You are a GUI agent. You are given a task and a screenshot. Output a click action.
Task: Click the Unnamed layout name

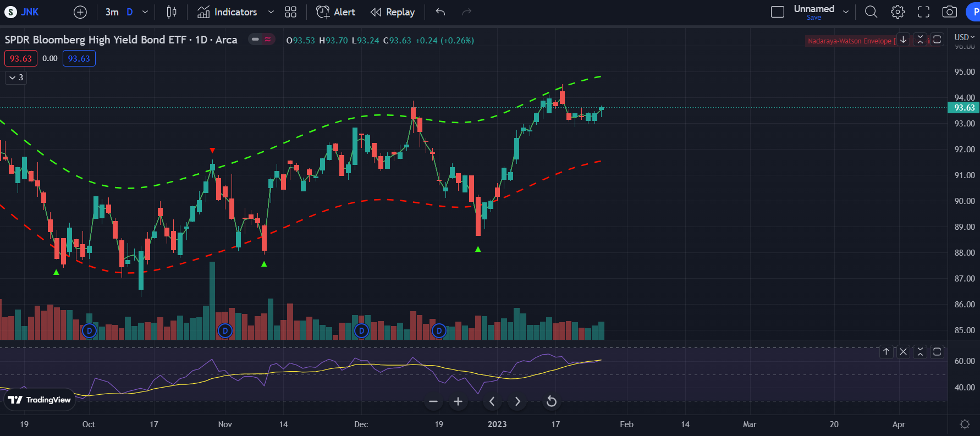tap(814, 9)
